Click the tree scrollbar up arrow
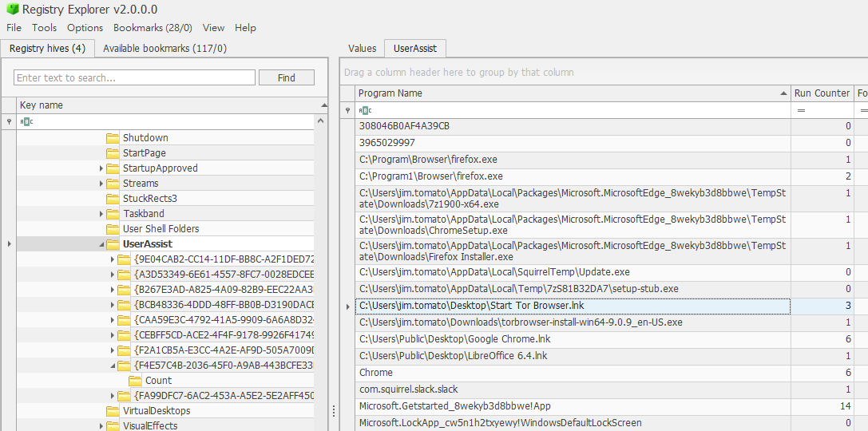Viewport: 868px width, 431px height. click(320, 122)
